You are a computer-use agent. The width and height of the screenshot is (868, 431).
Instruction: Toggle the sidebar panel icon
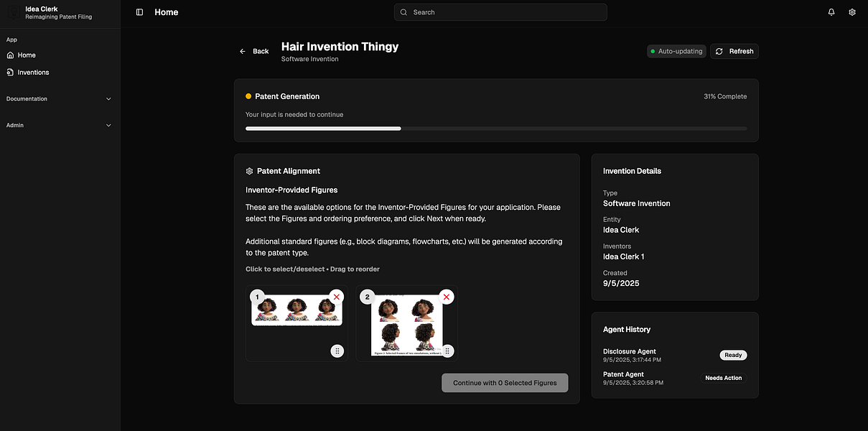coord(139,12)
